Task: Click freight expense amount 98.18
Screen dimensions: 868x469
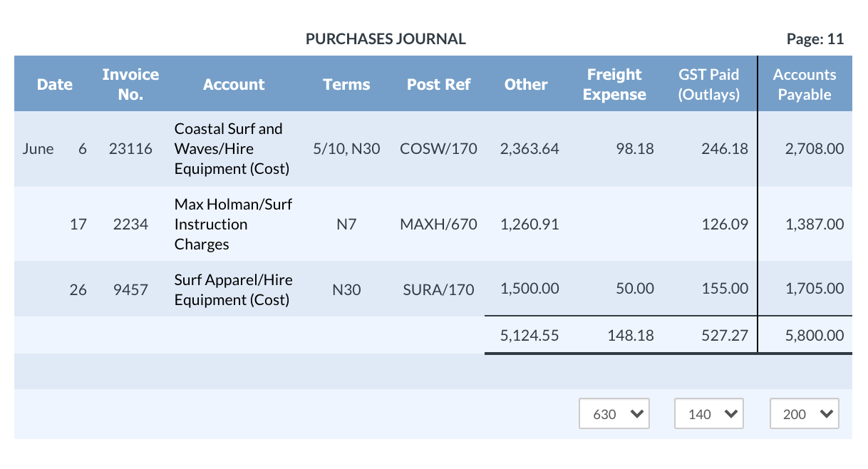Action: (x=634, y=149)
